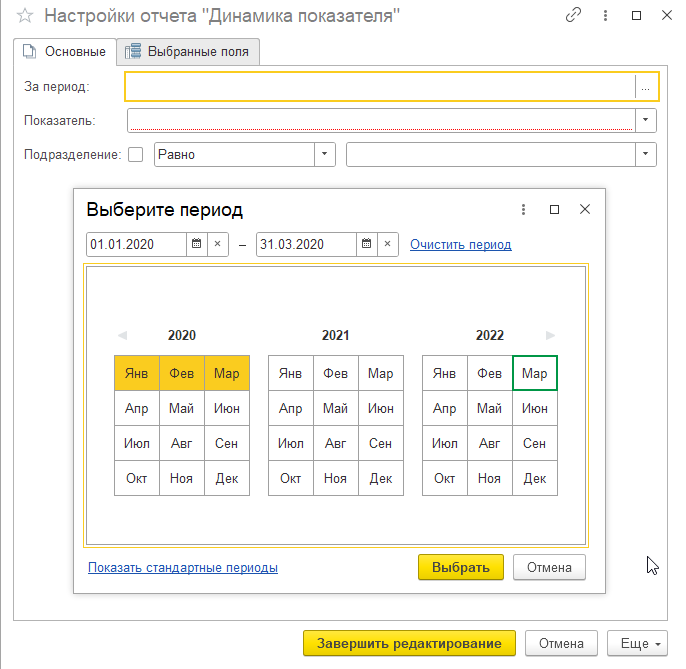
Task: Click Завершить редактирование button
Action: (409, 644)
